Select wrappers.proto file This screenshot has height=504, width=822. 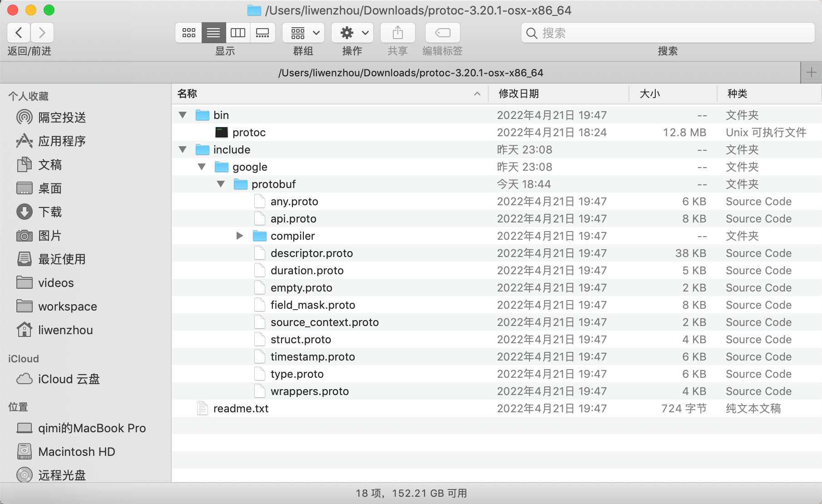[497, 391]
